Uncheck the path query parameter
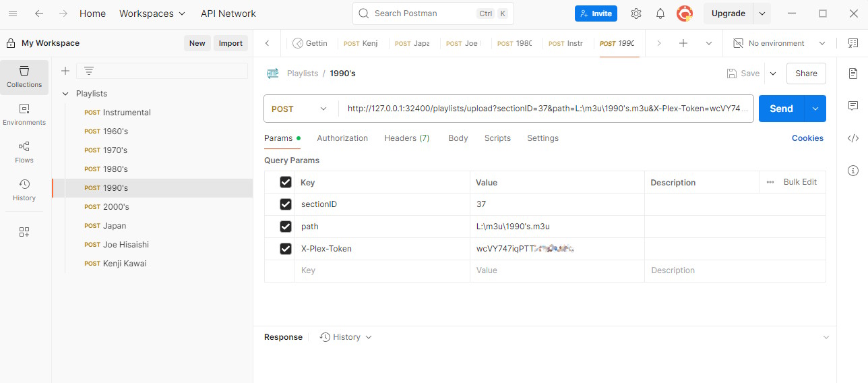This screenshot has height=383, width=868. tap(286, 227)
